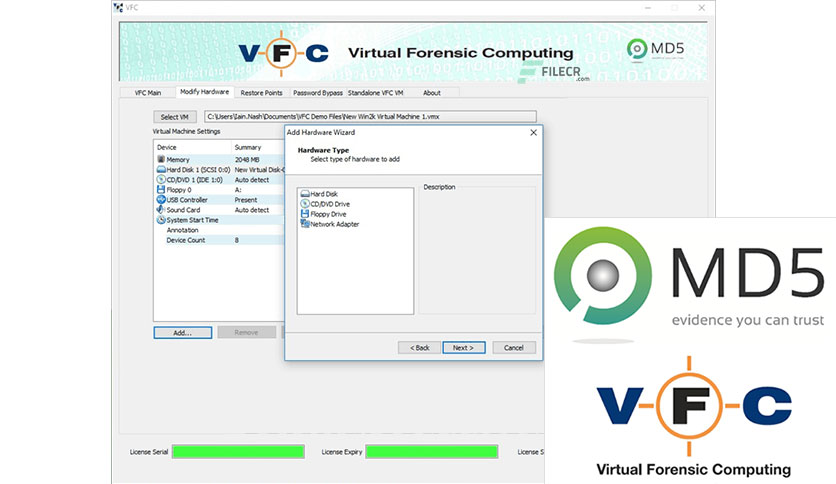Click Hard Disk icon in wizard list
Viewport: 836px width, 484px height.
click(x=305, y=193)
